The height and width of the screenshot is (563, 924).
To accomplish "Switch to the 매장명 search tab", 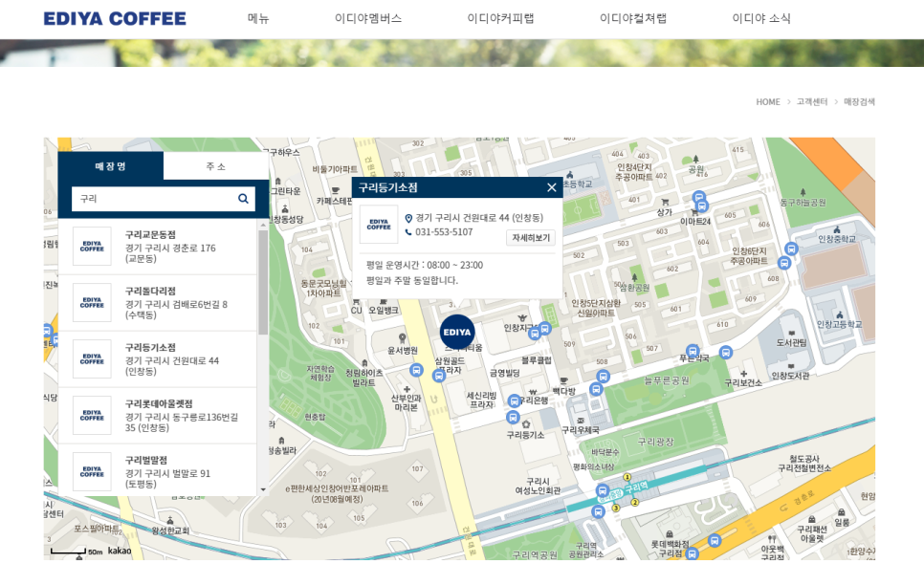I will [111, 166].
